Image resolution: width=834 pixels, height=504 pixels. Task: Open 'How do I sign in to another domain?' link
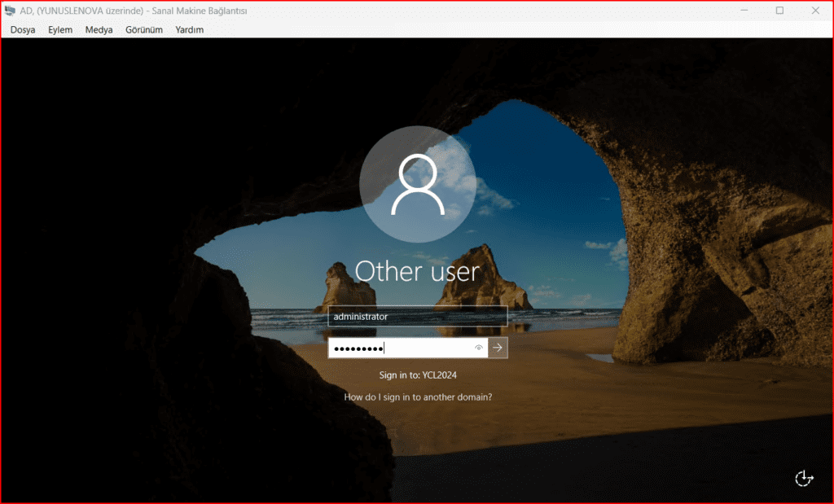coord(418,397)
